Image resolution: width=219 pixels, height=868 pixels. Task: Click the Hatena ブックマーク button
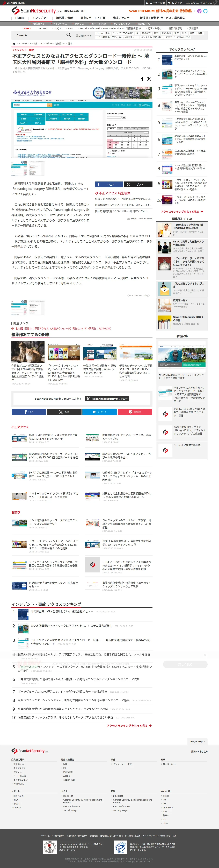tap(100, 412)
